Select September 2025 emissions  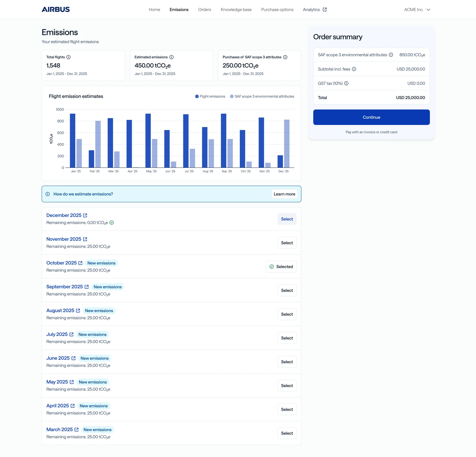pyautogui.click(x=287, y=290)
